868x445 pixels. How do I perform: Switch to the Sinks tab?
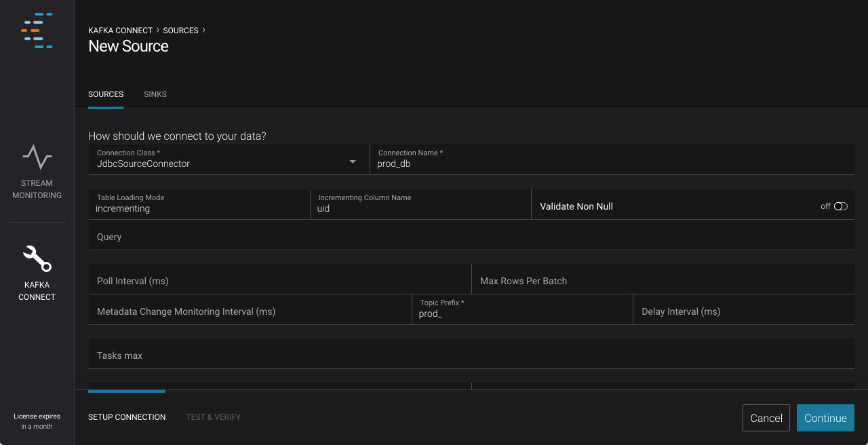[155, 94]
